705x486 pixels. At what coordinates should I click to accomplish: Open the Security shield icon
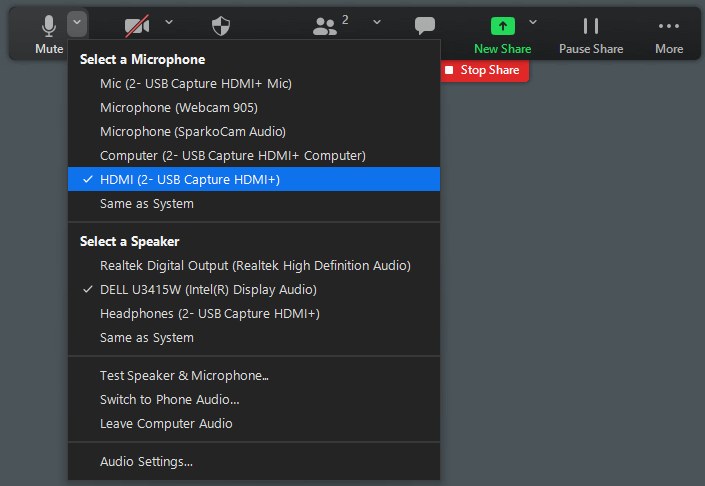[x=221, y=26]
